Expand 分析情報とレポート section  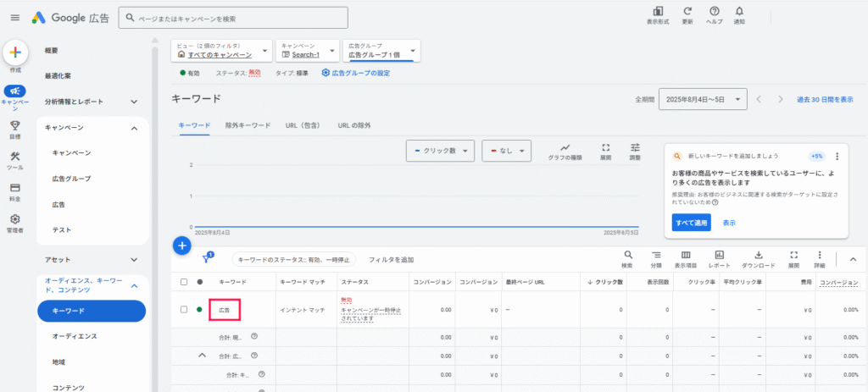134,102
